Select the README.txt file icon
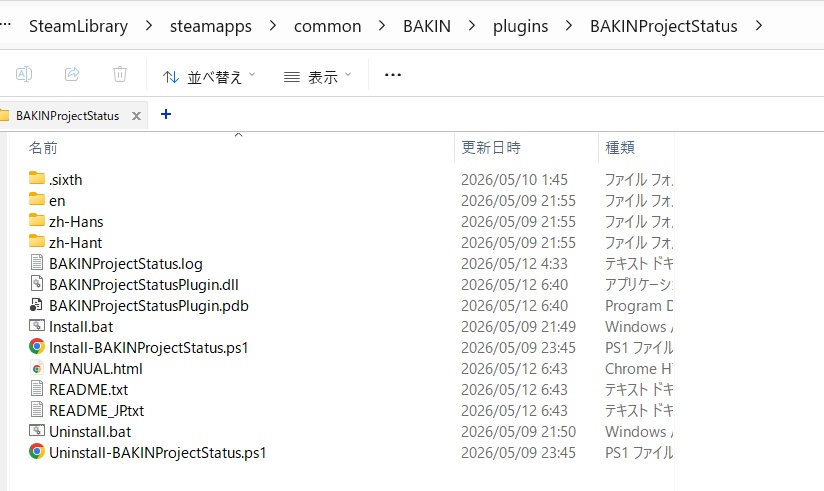The width and height of the screenshot is (824, 491). [37, 388]
